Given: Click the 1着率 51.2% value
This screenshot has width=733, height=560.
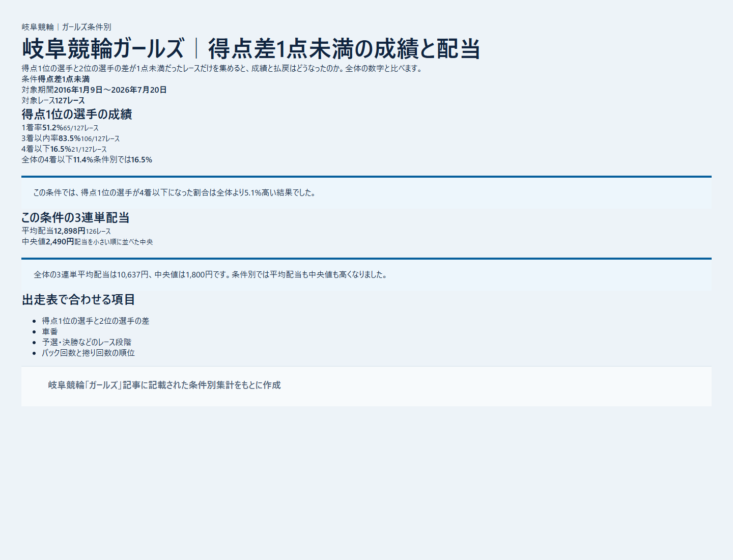Looking at the screenshot, I should (x=53, y=128).
